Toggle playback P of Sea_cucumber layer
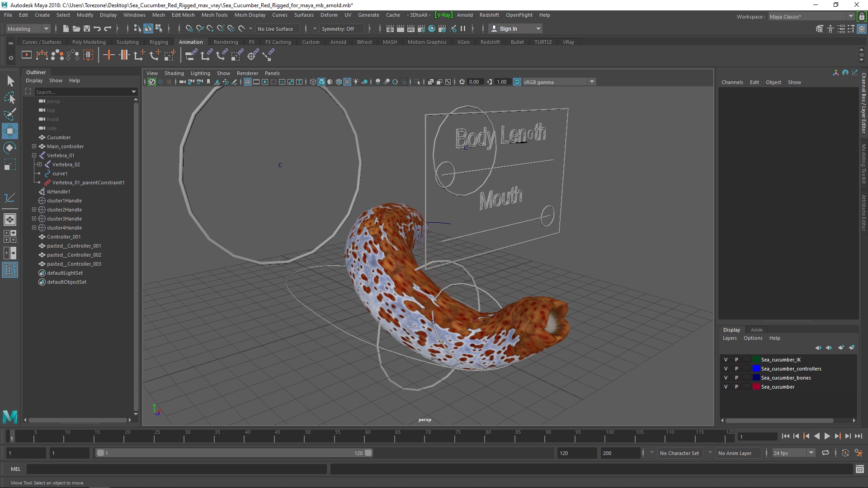The image size is (868, 488). coord(736,387)
